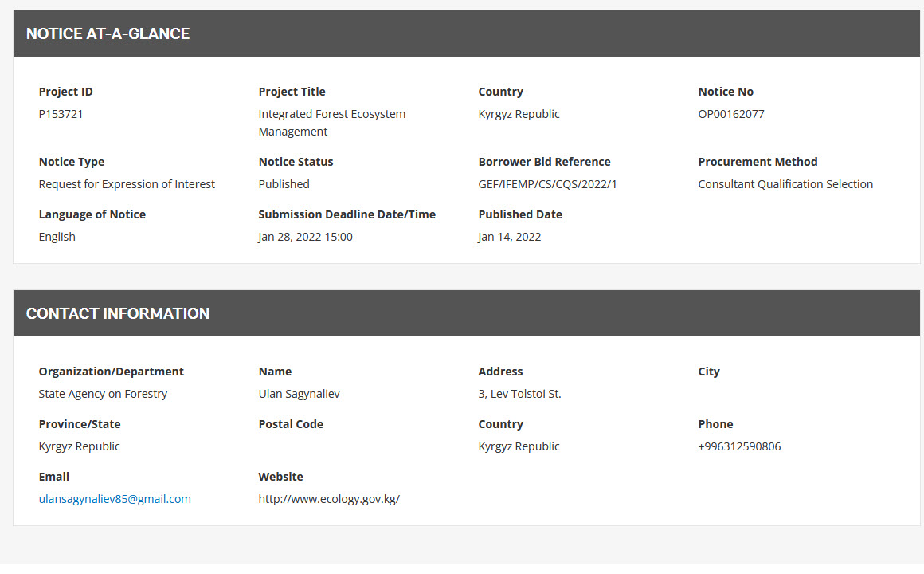The width and height of the screenshot is (924, 574).
Task: Click the phone number +996312590806
Action: click(738, 446)
